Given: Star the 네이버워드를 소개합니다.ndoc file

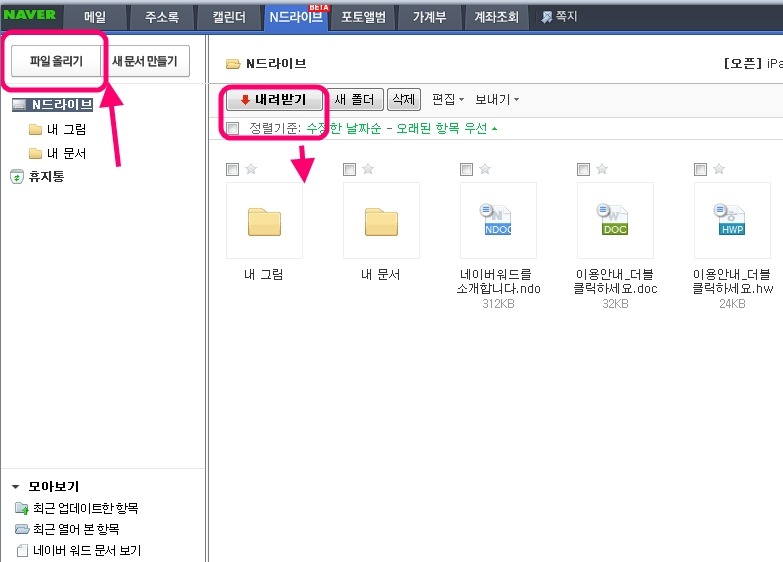Looking at the screenshot, I should click(485, 169).
